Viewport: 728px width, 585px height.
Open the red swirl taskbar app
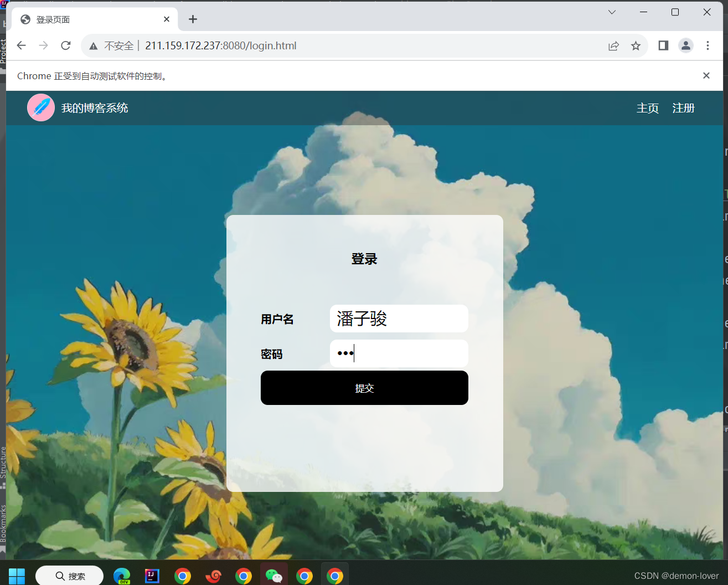coord(213,576)
